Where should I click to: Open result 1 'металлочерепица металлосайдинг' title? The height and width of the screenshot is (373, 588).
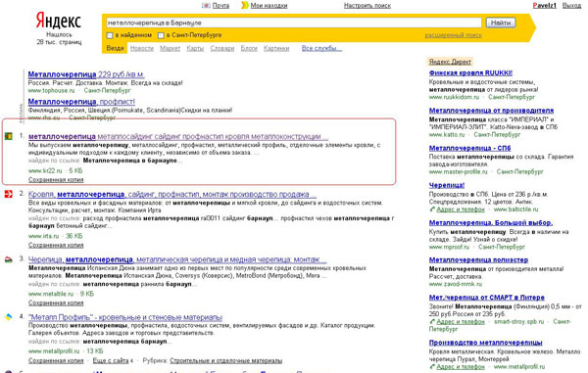coord(178,136)
